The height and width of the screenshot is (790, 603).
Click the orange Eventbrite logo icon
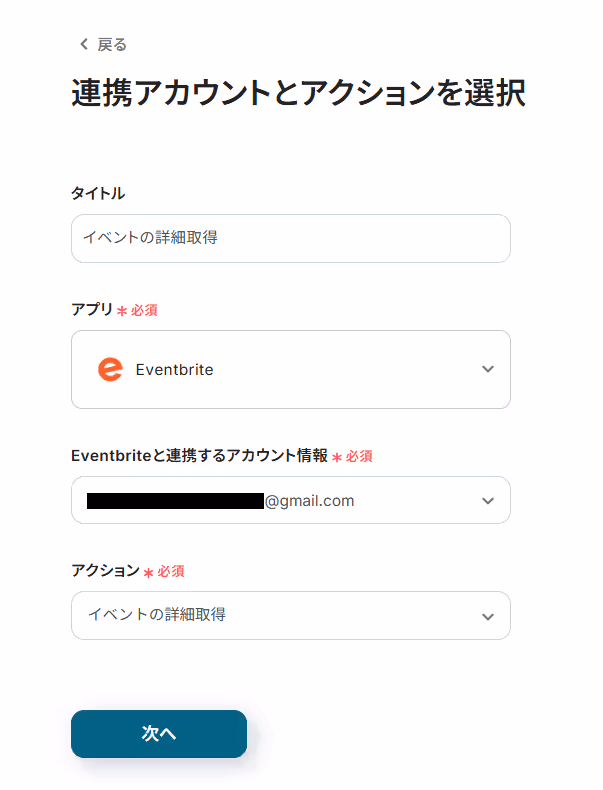[110, 369]
